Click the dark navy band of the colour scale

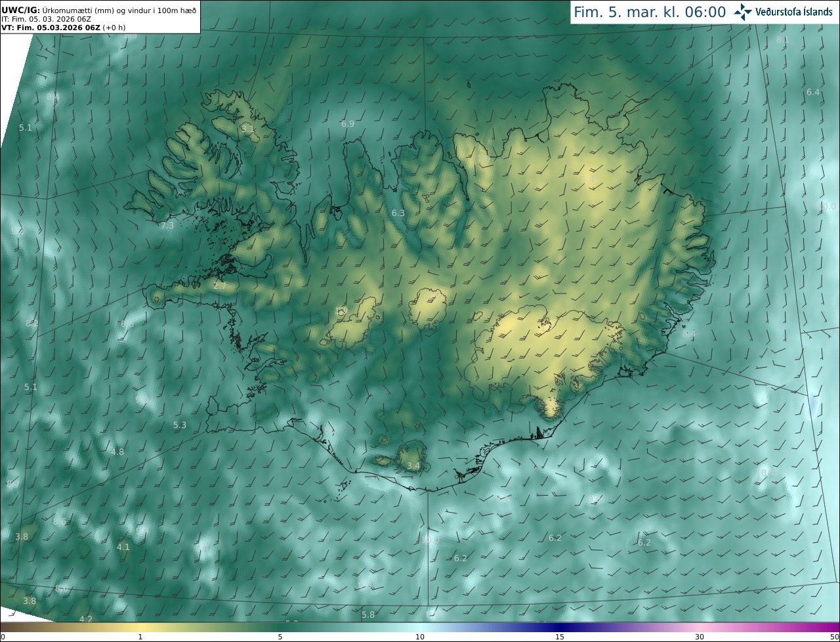point(559,627)
